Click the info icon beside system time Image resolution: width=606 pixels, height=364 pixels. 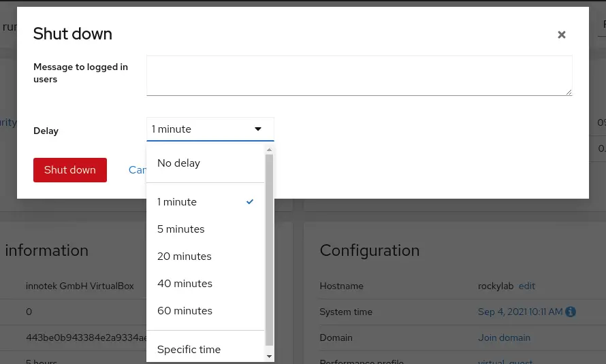[571, 312]
